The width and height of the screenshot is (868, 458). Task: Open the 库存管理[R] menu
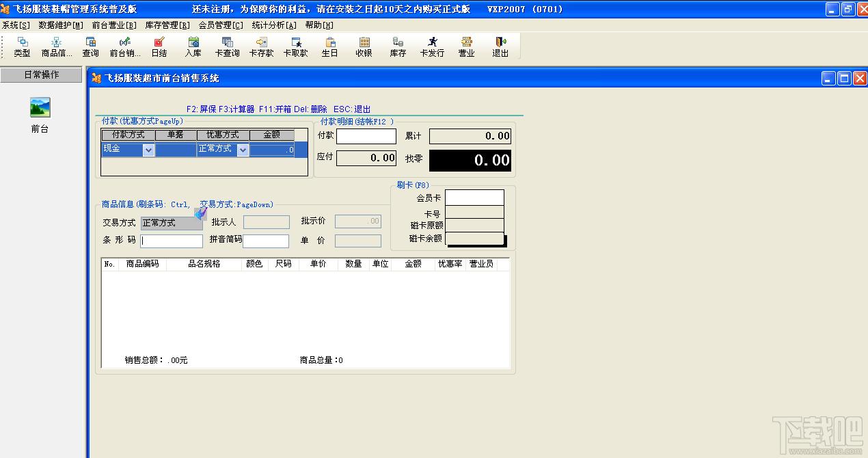[167, 25]
